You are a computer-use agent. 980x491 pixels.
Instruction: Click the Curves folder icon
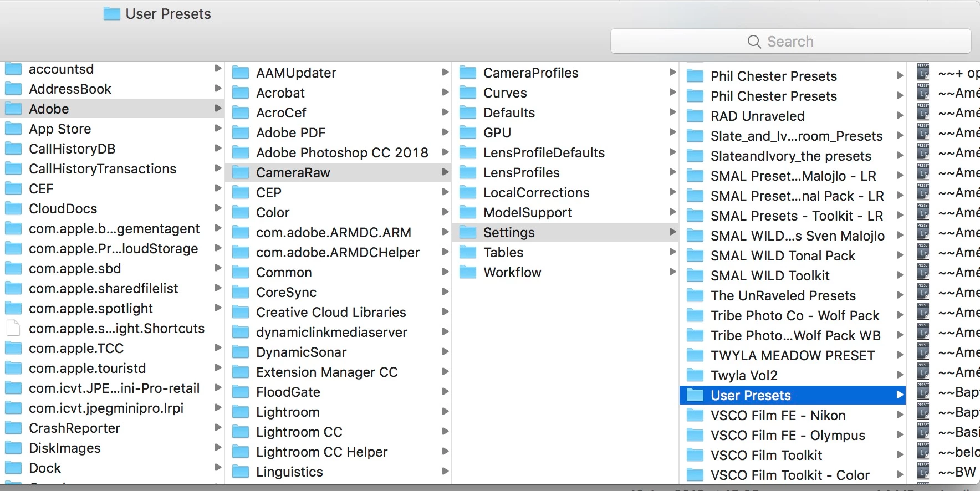pos(468,93)
